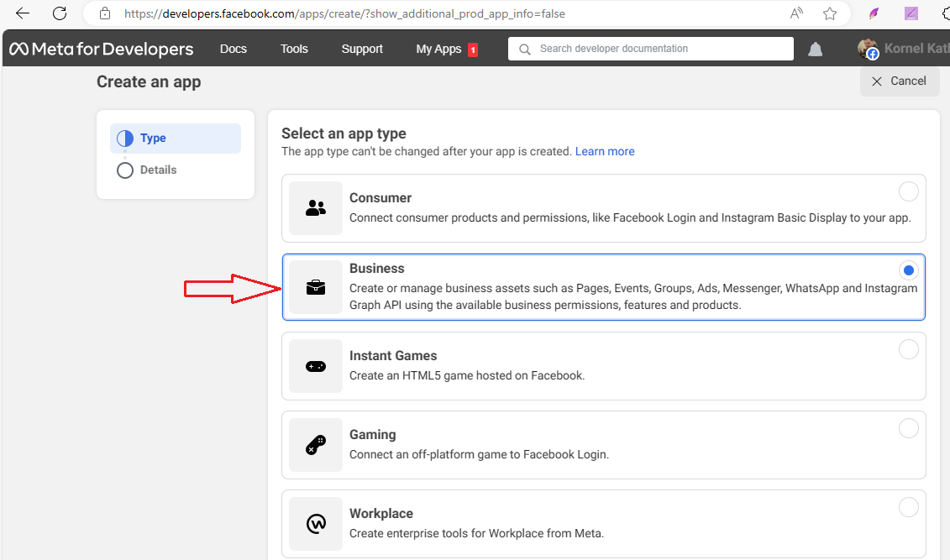Open the Docs menu
950x560 pixels.
(234, 50)
